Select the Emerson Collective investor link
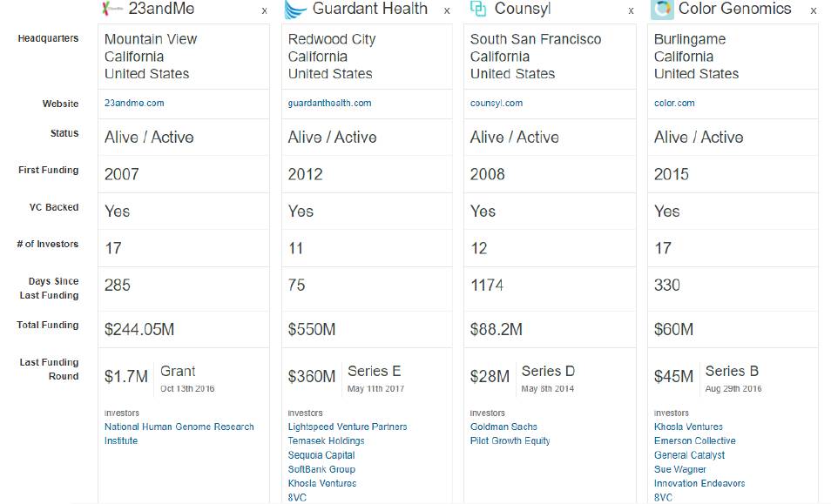Viewport: 831px width, 504px height. (x=694, y=441)
